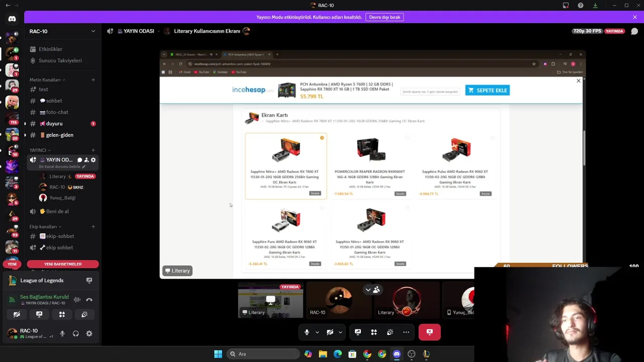Open OBS Studio from taskbar
Image resolution: width=644 pixels, height=362 pixels.
pyautogui.click(x=412, y=354)
